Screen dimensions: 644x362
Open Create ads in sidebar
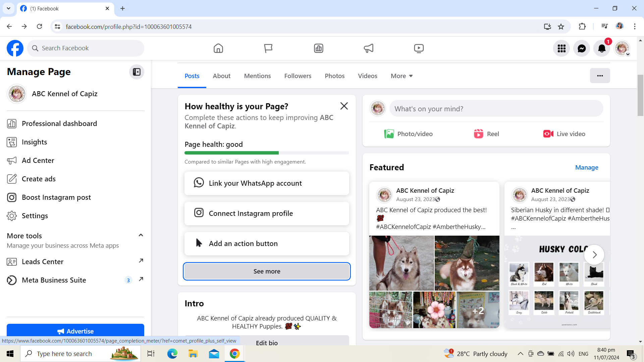click(x=75, y=179)
